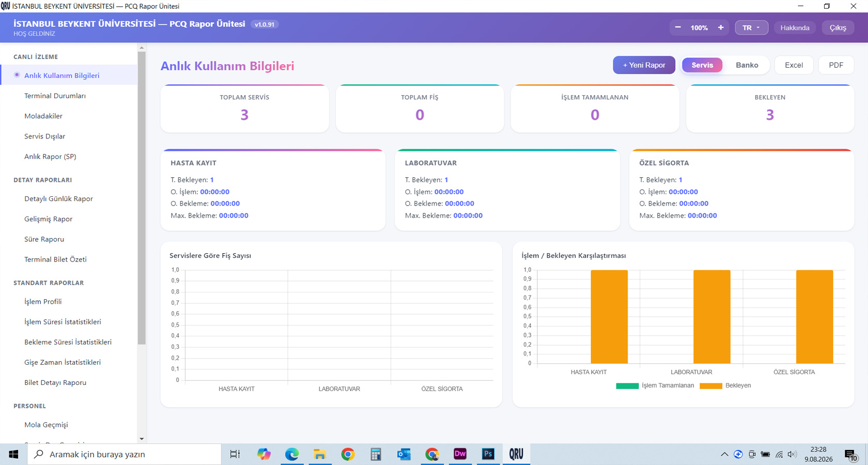The height and width of the screenshot is (465, 868).
Task: Click the ÖZEL SİGORTA card heading
Action: [664, 163]
